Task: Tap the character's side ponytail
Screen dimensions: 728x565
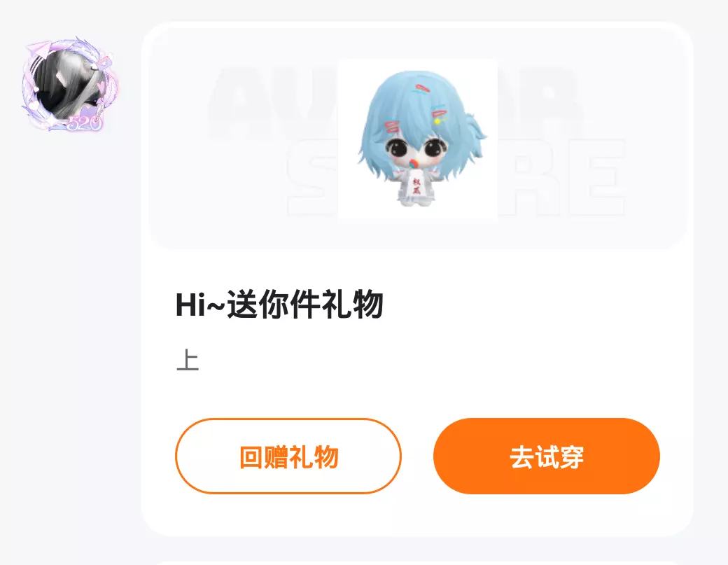Action: pos(474,129)
